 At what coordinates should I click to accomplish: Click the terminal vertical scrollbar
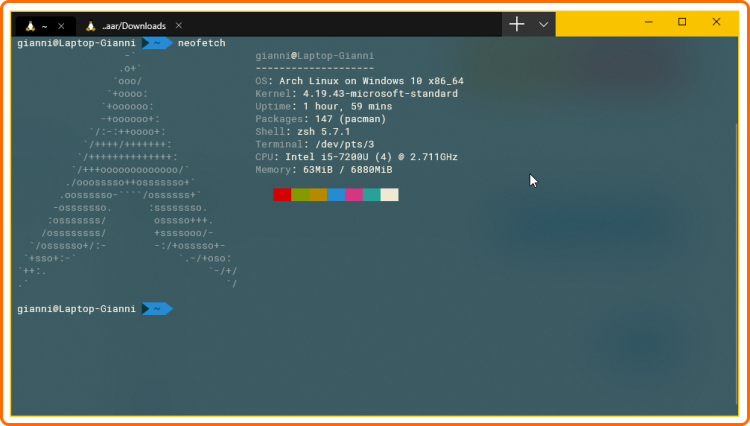point(736,262)
